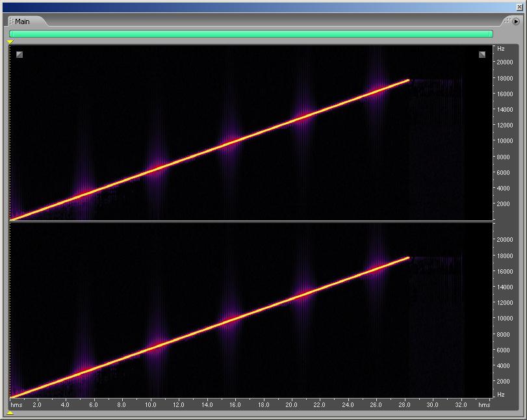Click the 32.0 mark on the time ruler

[461, 405]
